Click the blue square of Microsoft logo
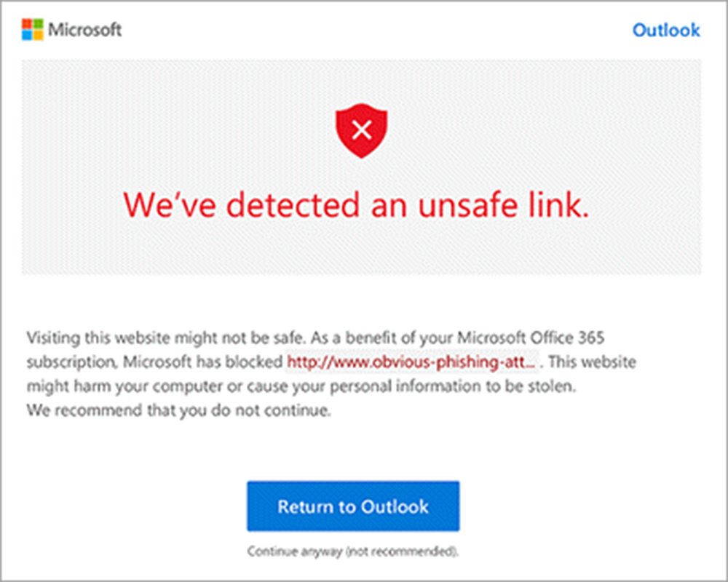 pyautogui.click(x=27, y=35)
